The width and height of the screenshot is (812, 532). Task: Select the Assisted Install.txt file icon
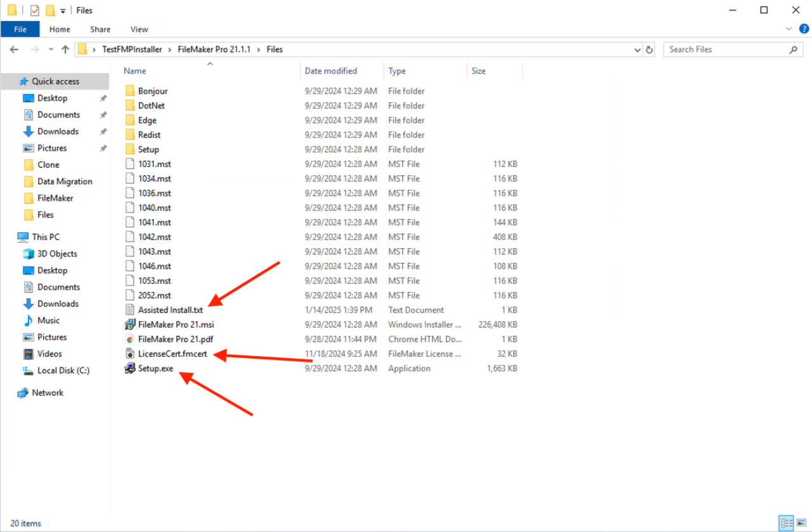(129, 310)
